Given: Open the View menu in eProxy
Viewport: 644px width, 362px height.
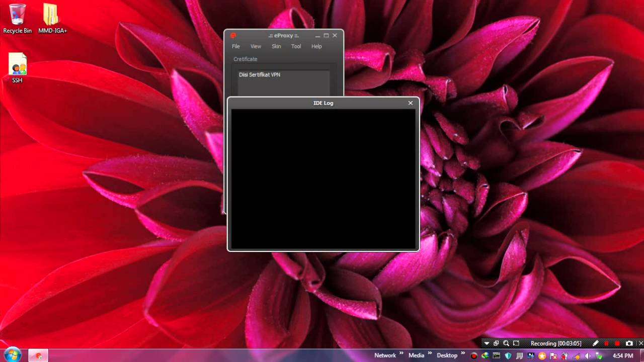Looking at the screenshot, I should point(256,46).
